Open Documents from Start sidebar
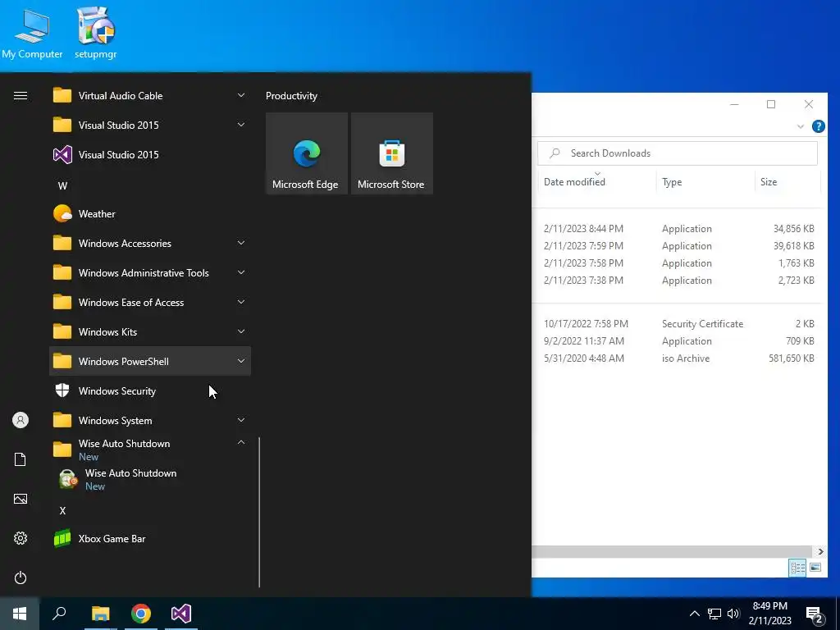The height and width of the screenshot is (630, 840). tap(21, 459)
